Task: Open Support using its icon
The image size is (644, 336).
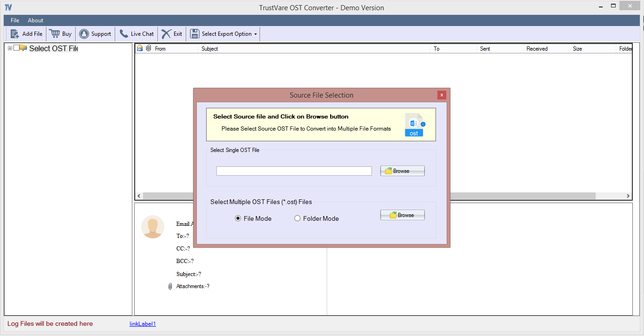Action: 84,33
